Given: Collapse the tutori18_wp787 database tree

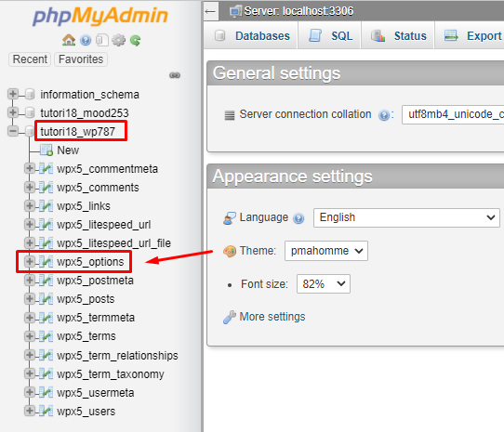Looking at the screenshot, I should [13, 131].
